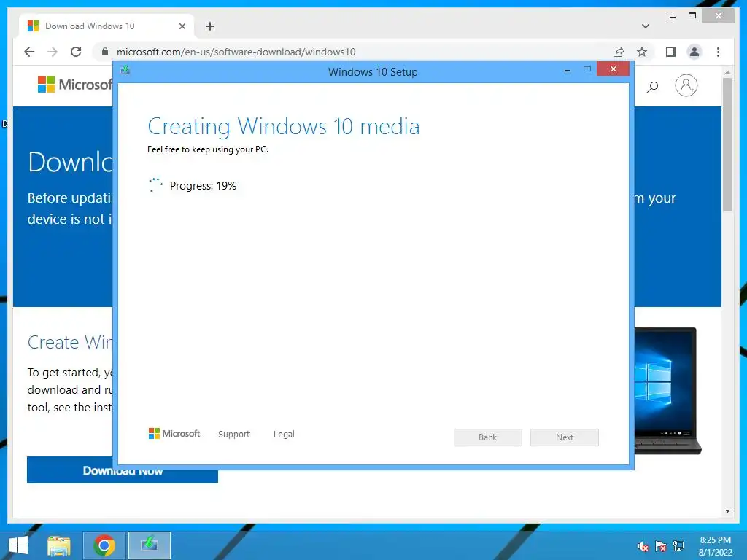Open network tray icon
Screen dimensions: 747x560
(678, 547)
